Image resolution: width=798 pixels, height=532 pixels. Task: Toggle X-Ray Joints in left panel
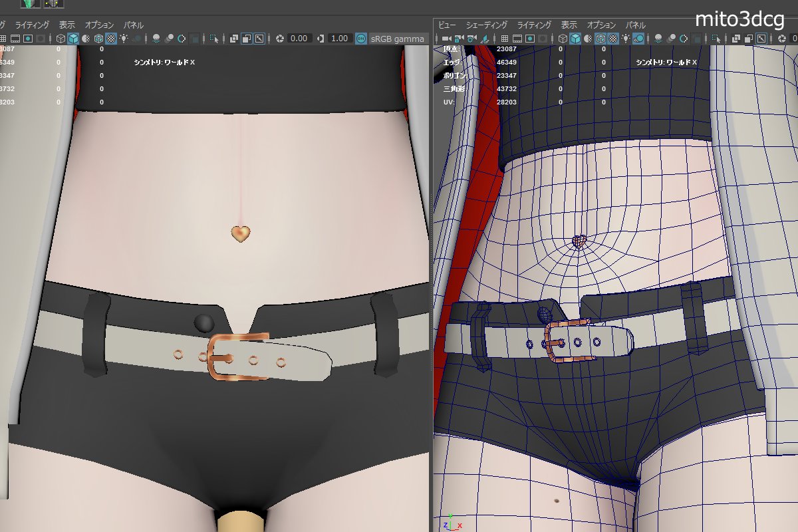[259, 39]
